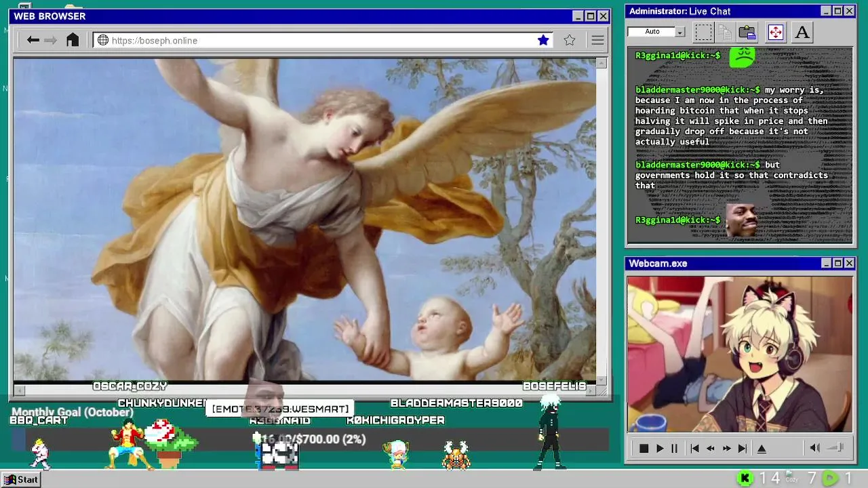Adjust the Webcam.exe volume slider
The width and height of the screenshot is (868, 488).
[835, 448]
